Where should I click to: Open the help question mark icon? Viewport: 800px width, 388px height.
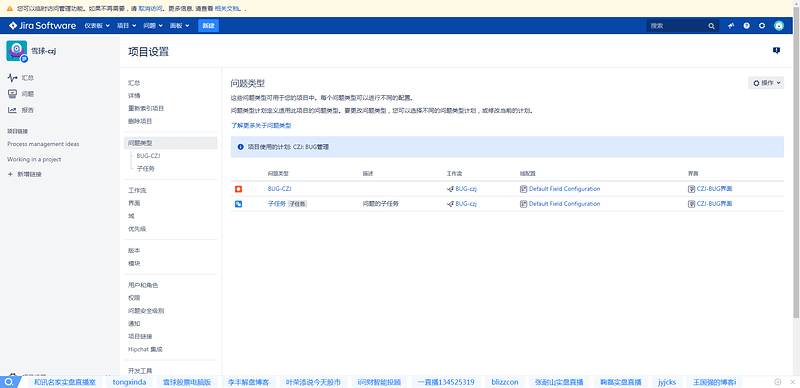click(746, 26)
